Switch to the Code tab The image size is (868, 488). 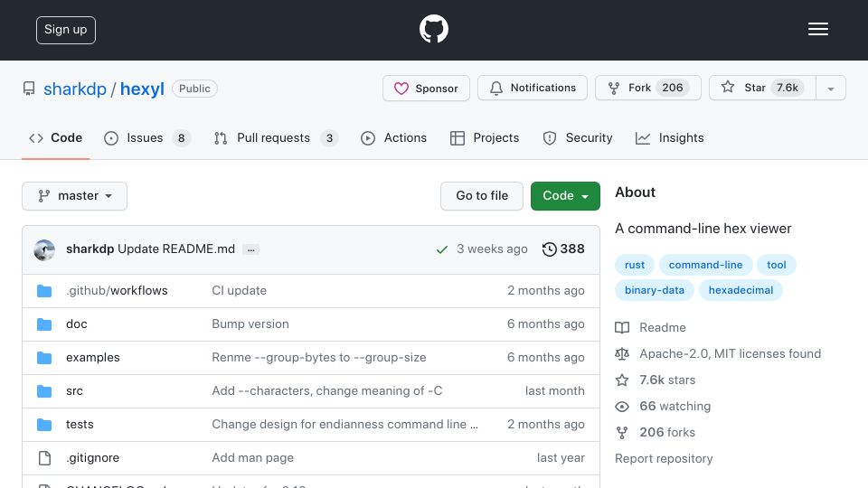click(55, 137)
